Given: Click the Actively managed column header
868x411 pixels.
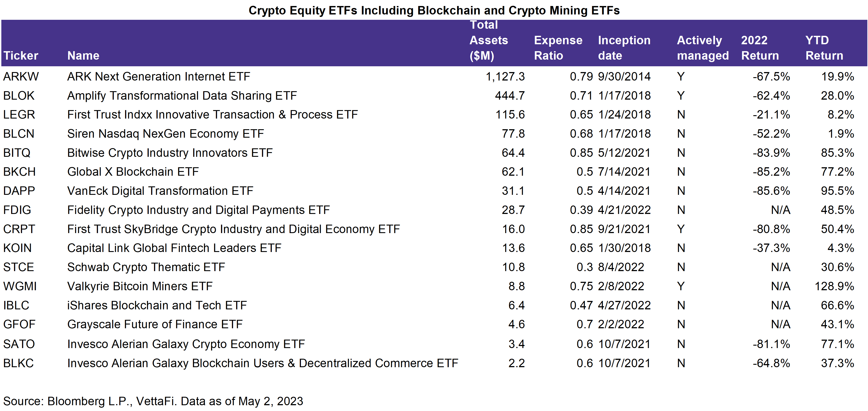Looking at the screenshot, I should [x=703, y=48].
